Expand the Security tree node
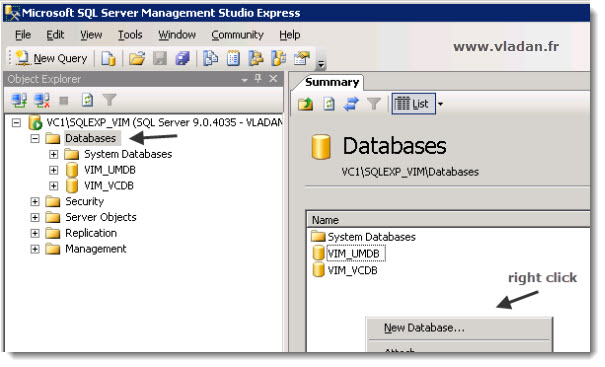 pyautogui.click(x=35, y=201)
